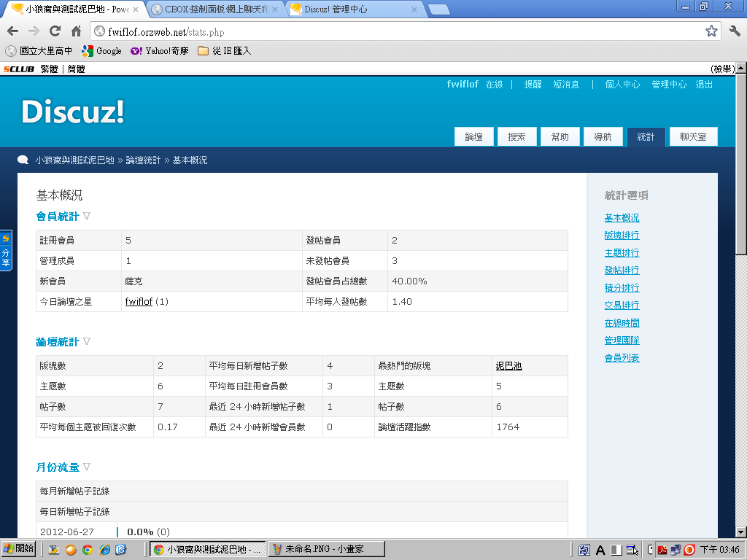Click the vertical scrollbar down arrow

pyautogui.click(x=740, y=532)
